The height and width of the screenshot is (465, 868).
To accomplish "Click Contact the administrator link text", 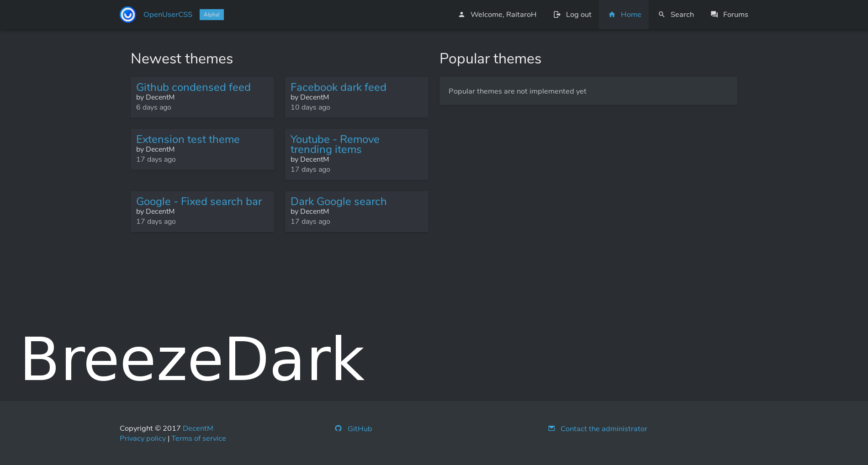I will [x=604, y=429].
